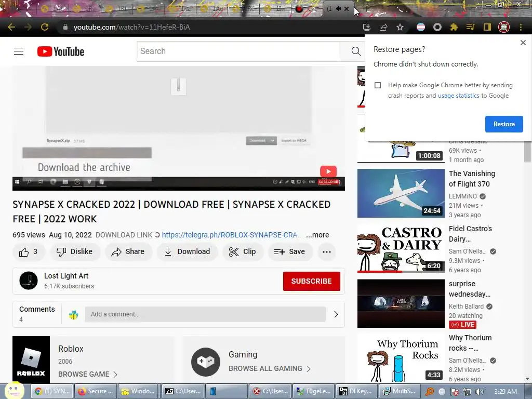Click the Gaming controller icon
Screen dimensions: 532x399
(x=206, y=362)
